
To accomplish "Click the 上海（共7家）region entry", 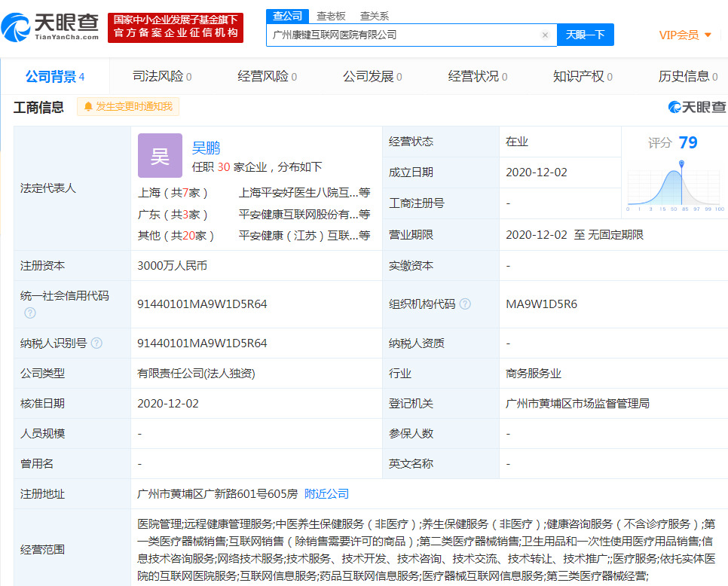I will tap(173, 193).
